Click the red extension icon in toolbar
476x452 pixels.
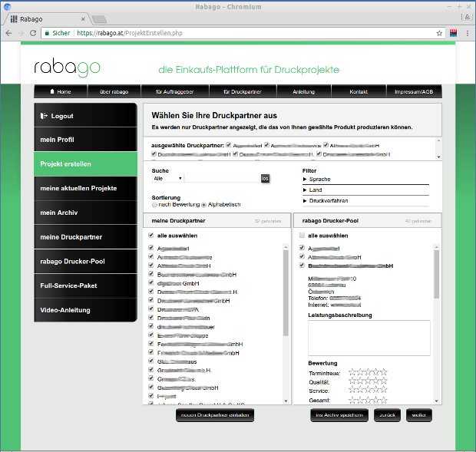click(453, 33)
